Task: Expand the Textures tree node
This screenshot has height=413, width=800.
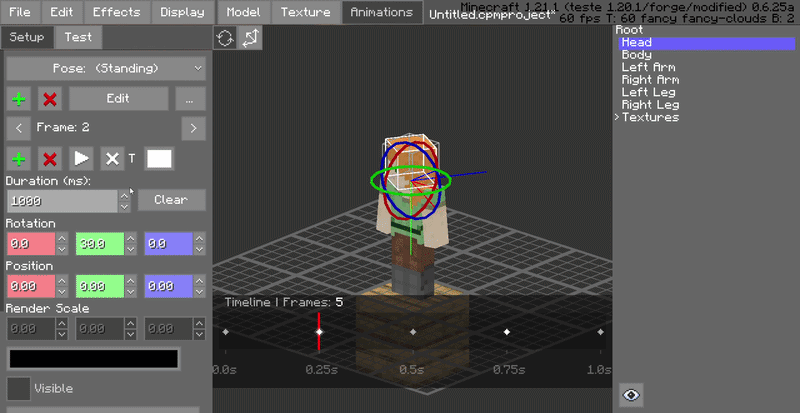Action: click(x=617, y=117)
